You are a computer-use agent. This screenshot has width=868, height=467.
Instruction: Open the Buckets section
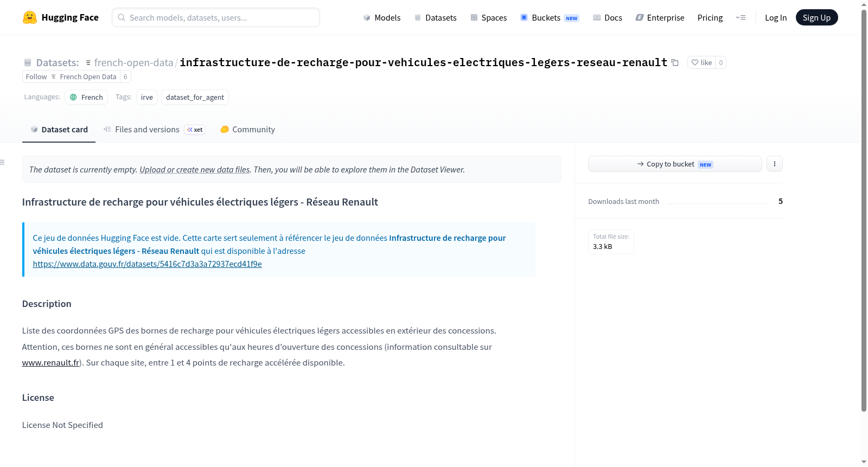(550, 18)
